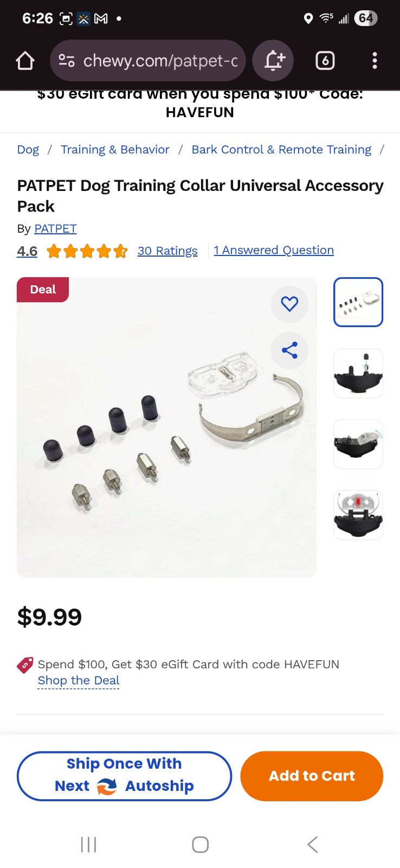Viewport: 400px width, 868px height.
Task: Tap the share icon on product image
Action: coord(289,350)
